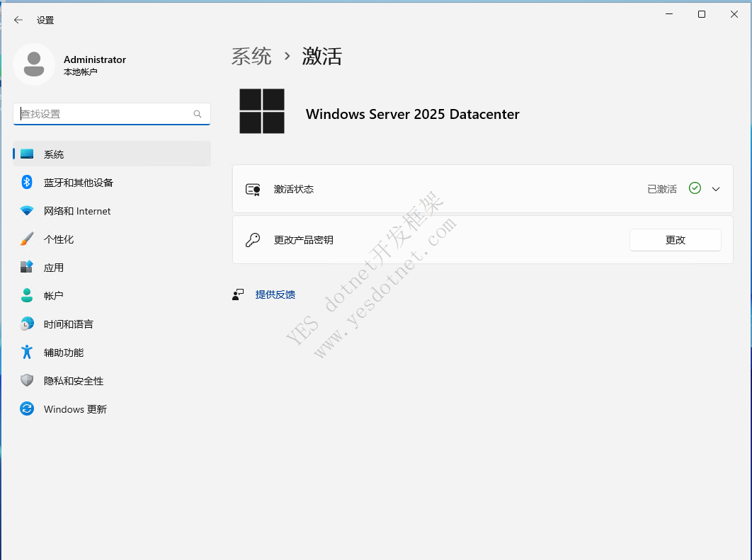752x560 pixels.
Task: Click the 更改产品密钥 label
Action: (x=304, y=240)
